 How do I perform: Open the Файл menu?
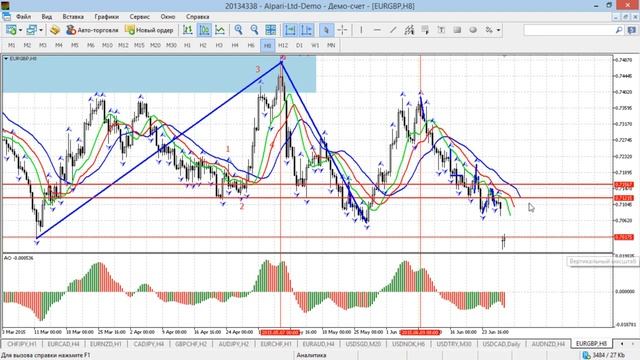point(23,17)
